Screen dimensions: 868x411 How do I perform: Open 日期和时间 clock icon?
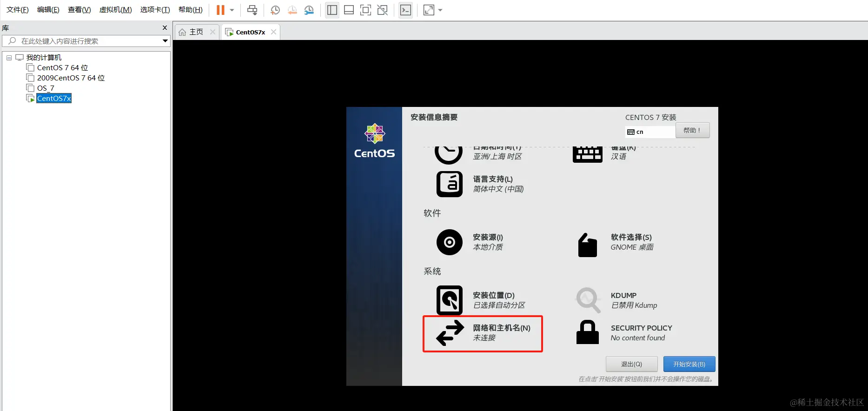point(449,155)
